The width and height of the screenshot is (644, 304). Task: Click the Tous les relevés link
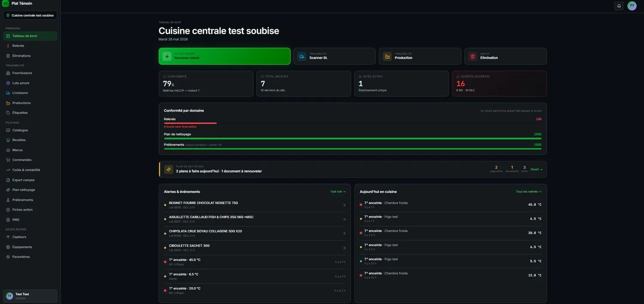[x=529, y=192]
